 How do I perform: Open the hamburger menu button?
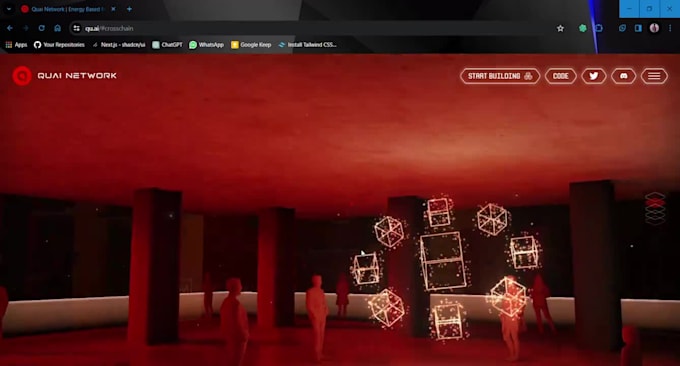pyautogui.click(x=654, y=76)
